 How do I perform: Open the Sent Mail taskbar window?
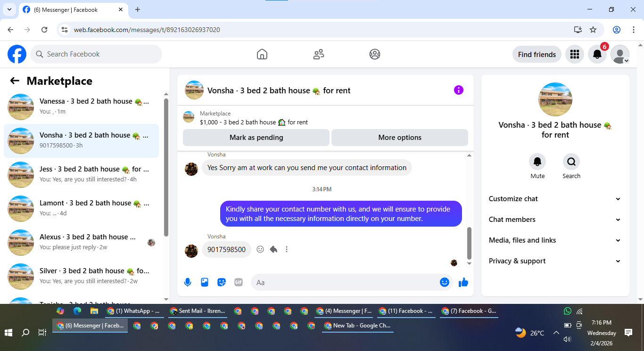point(198,311)
